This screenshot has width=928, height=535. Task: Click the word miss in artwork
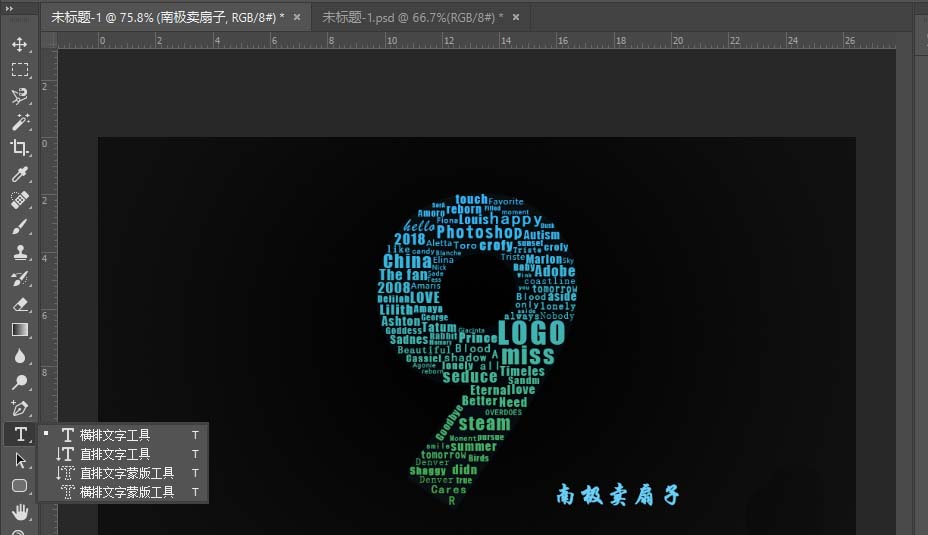coord(528,356)
